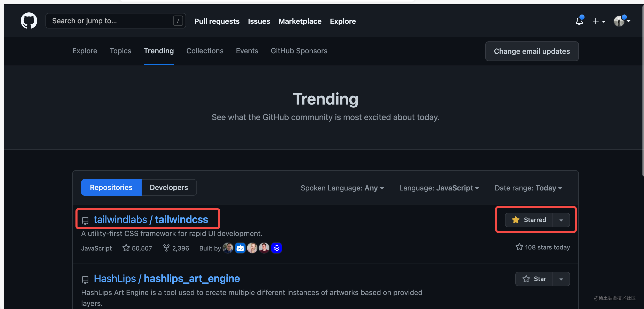Open HashLips / hashlips_art_engine repository
The image size is (644, 309).
[167, 278]
